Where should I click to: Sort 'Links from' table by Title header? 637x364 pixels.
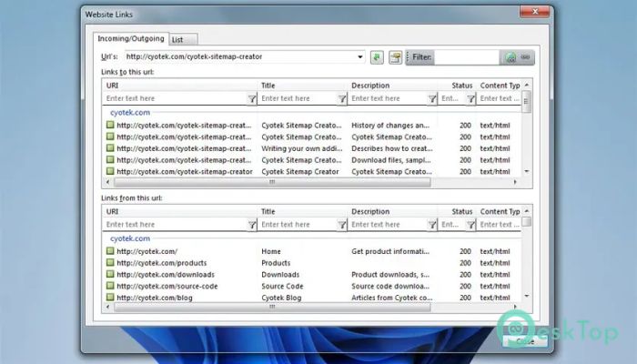tap(302, 211)
